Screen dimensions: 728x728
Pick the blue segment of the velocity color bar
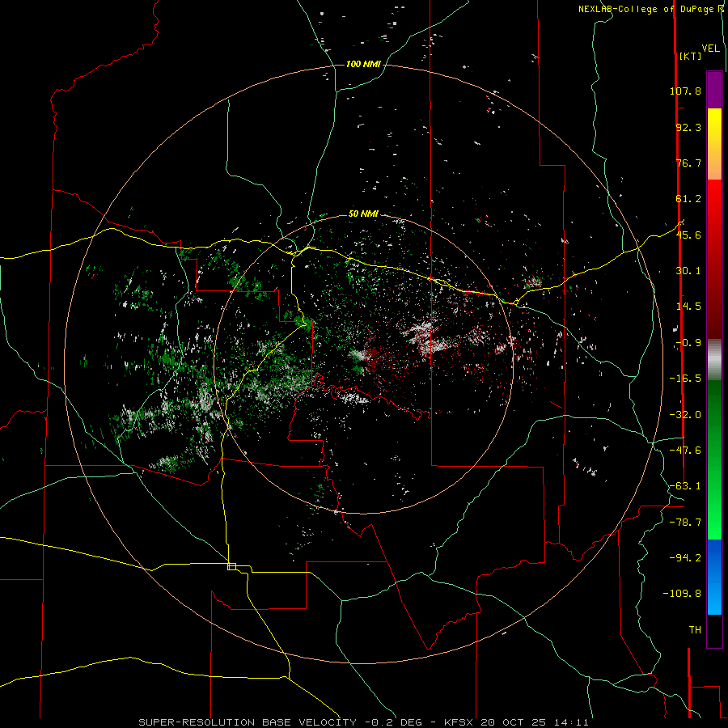pos(714,577)
